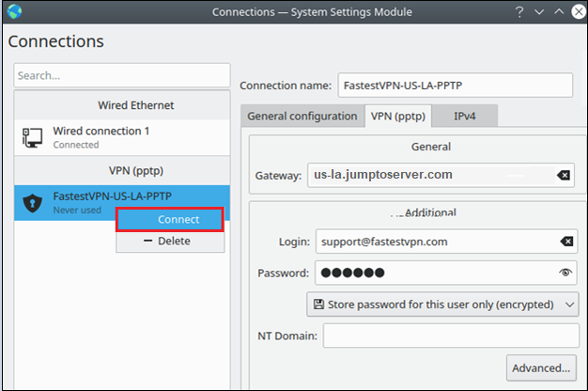Viewport: 588px width, 391px height.
Task: Click the Connections page heading
Action: coord(55,41)
